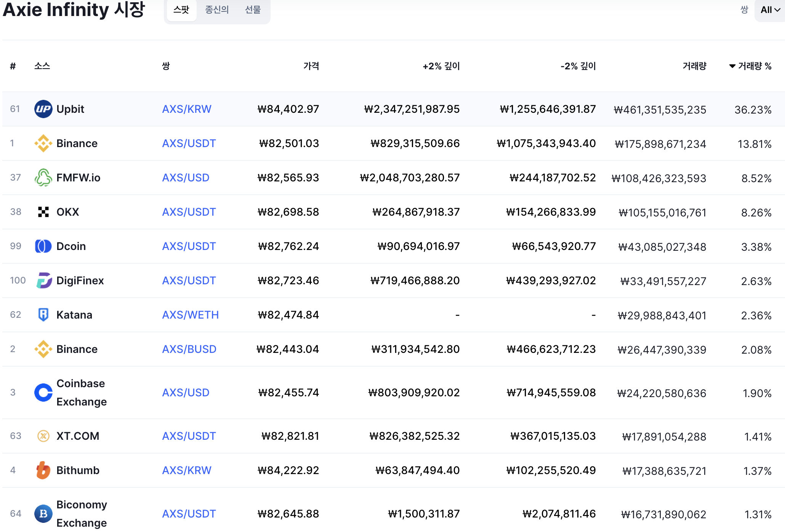Click the OKX exchange logo icon
The image size is (785, 532).
click(43, 212)
